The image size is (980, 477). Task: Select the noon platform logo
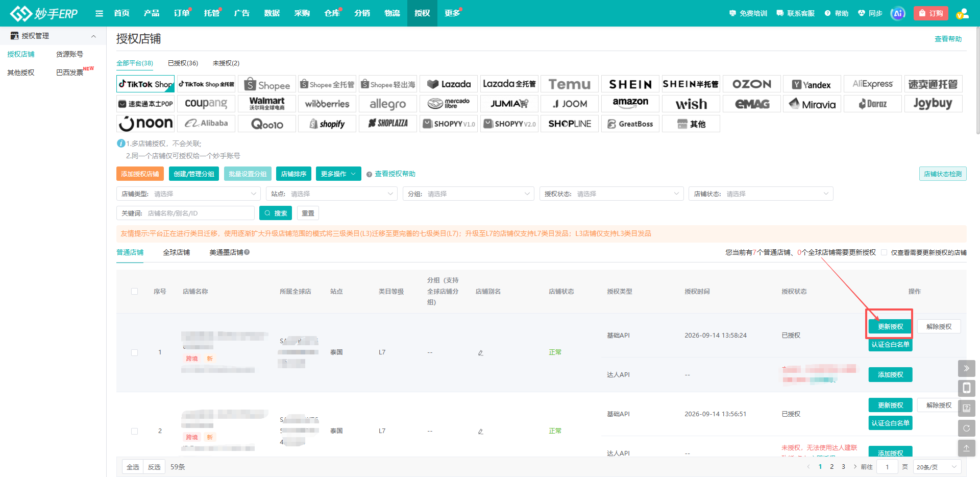pyautogui.click(x=145, y=124)
